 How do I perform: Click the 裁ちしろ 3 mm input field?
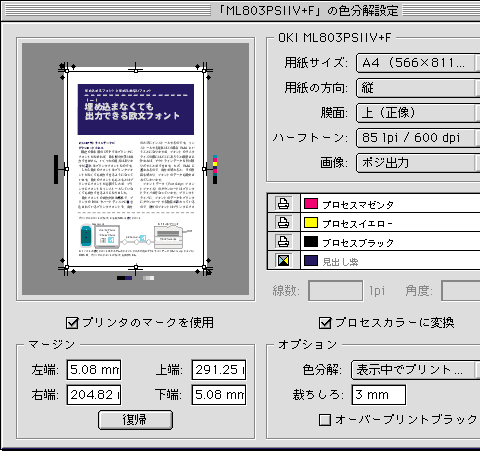tap(379, 395)
